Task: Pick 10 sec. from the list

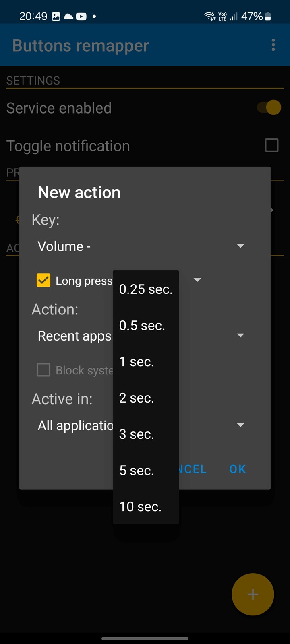Action: (x=146, y=506)
